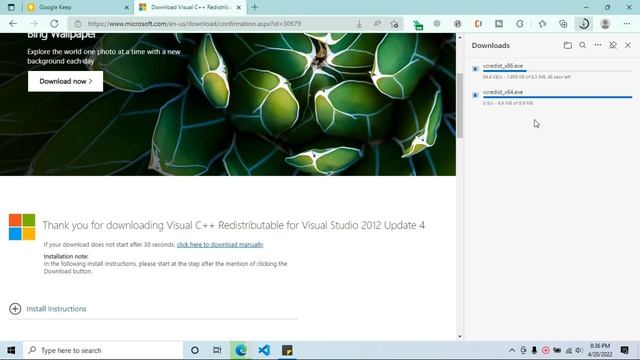Open the profile avatar menu
The height and width of the screenshot is (360, 640).
point(605,24)
